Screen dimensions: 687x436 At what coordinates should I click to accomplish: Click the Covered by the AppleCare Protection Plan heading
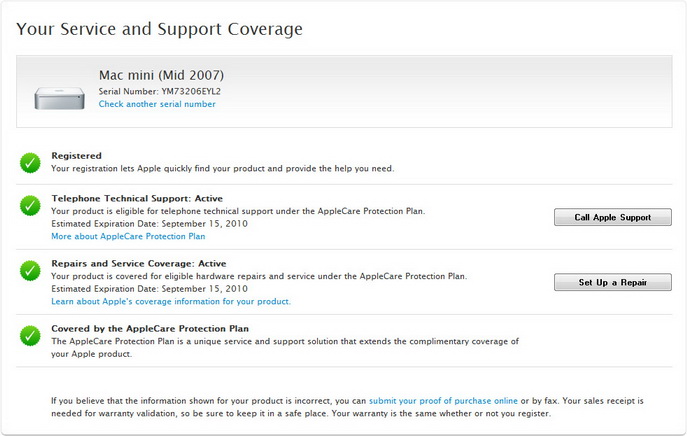[150, 328]
